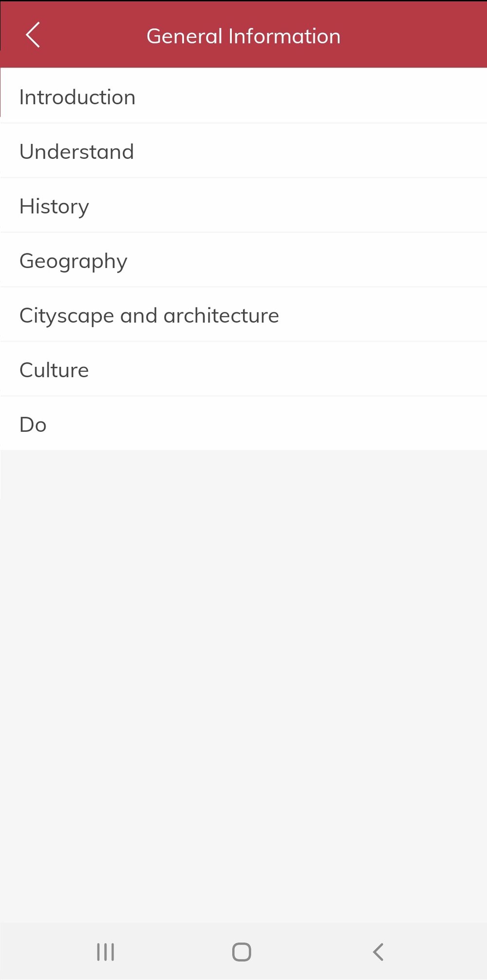Image resolution: width=487 pixels, height=980 pixels.
Task: Tap the back arrow in the red header
Action: [x=33, y=36]
